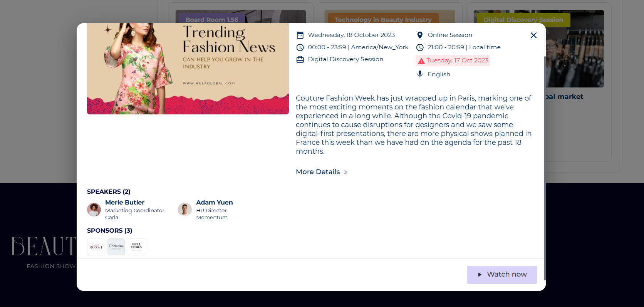Click the Bell Foria sponsor logo
The height and width of the screenshot is (307, 644).
136,247
